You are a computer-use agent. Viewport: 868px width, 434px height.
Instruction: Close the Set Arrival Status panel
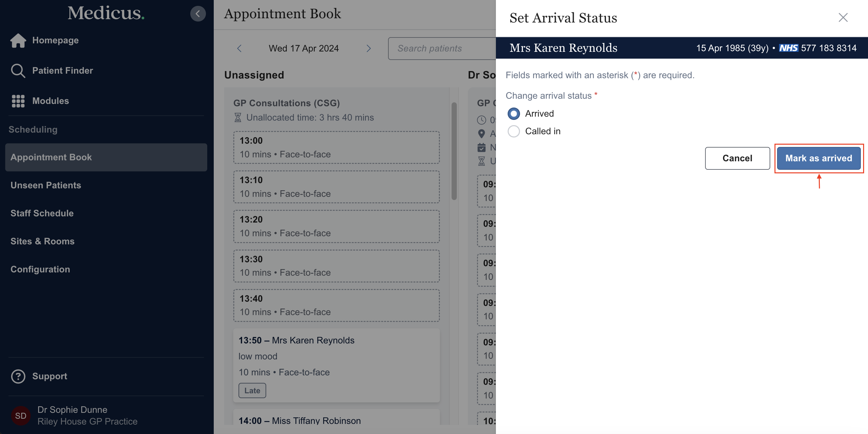[843, 18]
